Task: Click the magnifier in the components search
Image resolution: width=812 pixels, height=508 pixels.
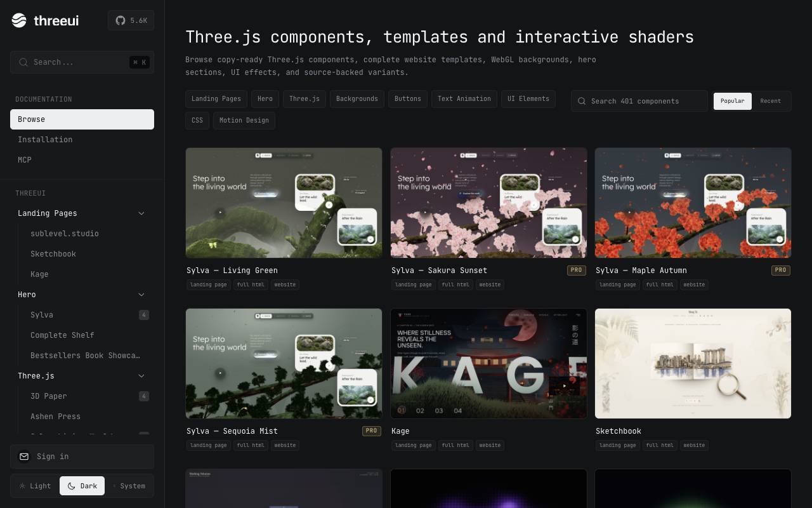Action: point(582,101)
